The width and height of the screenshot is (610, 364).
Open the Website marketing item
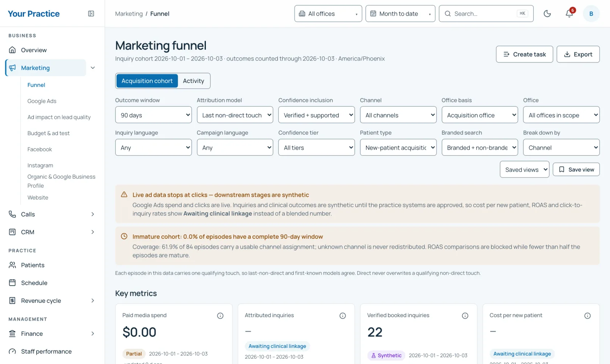[x=38, y=198]
